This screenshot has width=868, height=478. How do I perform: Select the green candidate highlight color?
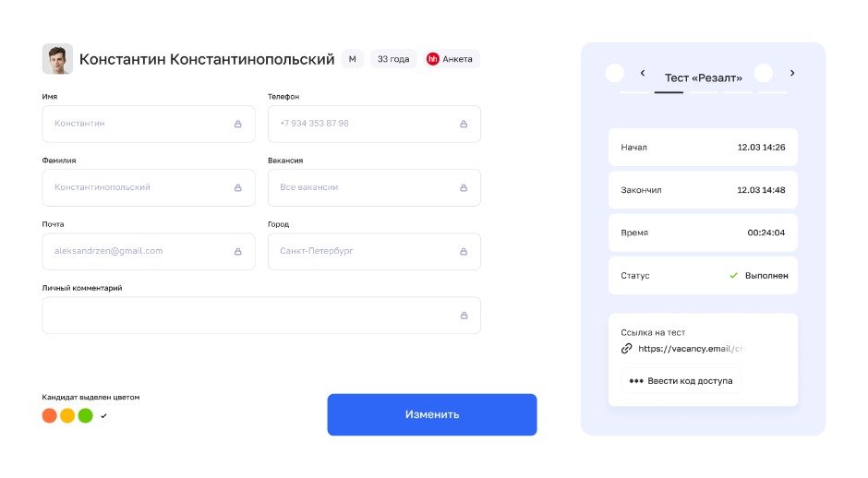point(85,415)
